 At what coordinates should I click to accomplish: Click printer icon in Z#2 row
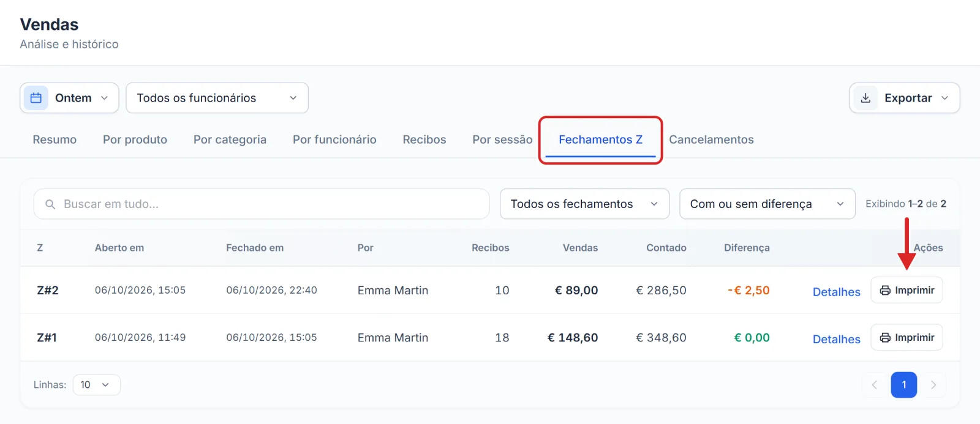(x=885, y=291)
